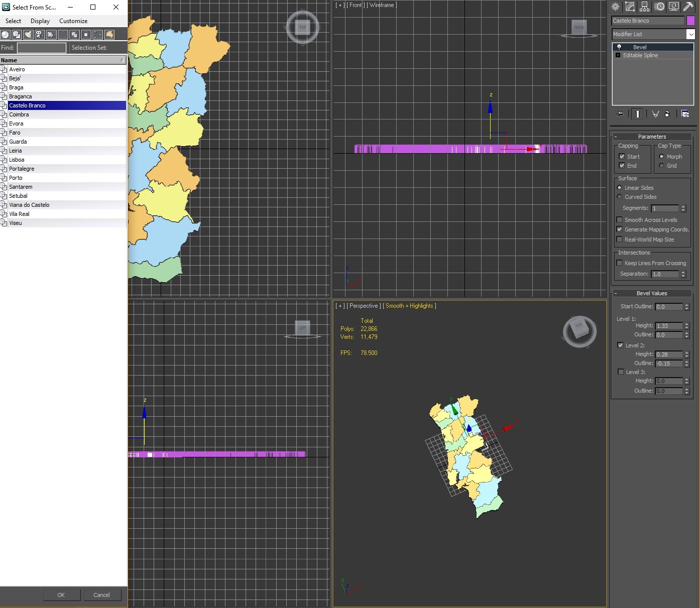The image size is (700, 608).
Task: Enable the Level 3 bevel values
Action: click(x=621, y=372)
